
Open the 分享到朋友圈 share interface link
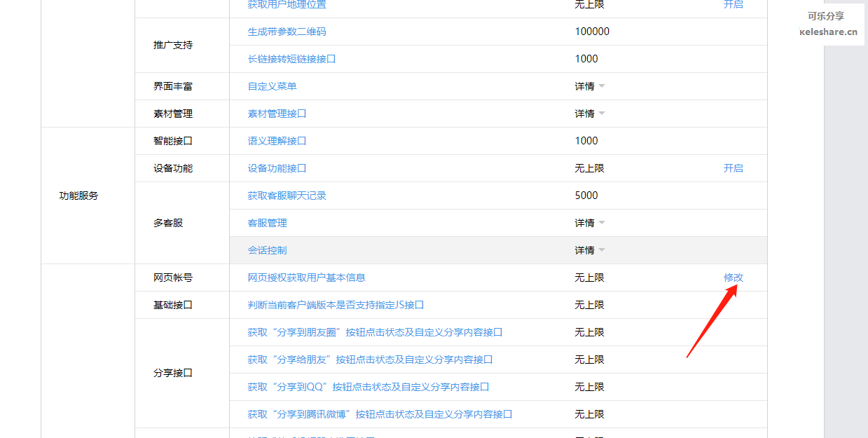(375, 332)
